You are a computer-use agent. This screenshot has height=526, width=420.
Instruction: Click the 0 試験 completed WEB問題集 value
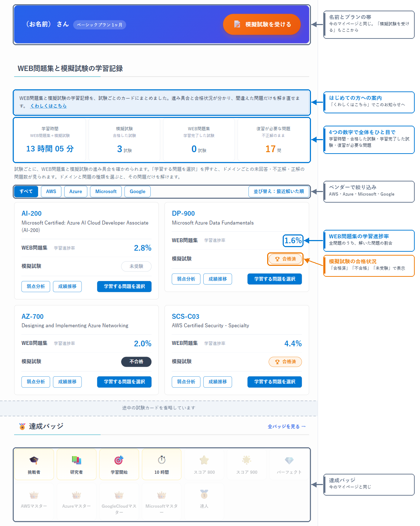(199, 149)
